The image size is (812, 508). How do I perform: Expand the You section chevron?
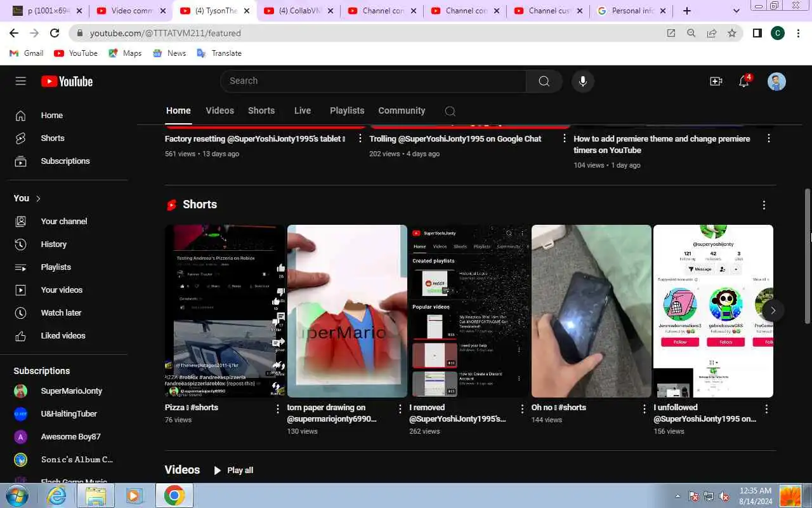click(x=38, y=199)
